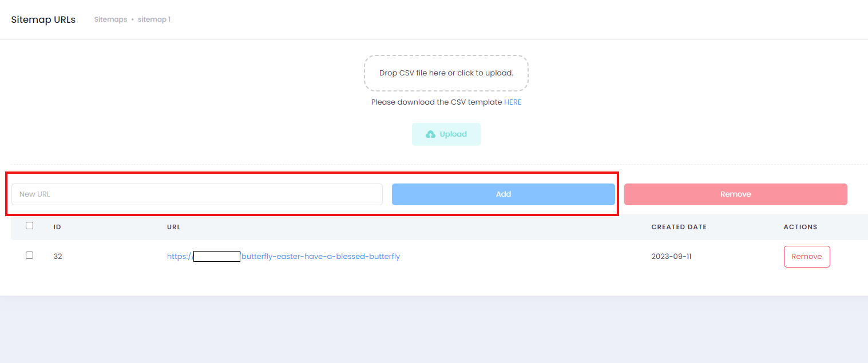Click the wide pink Remove button
The height and width of the screenshot is (363, 868).
[735, 194]
